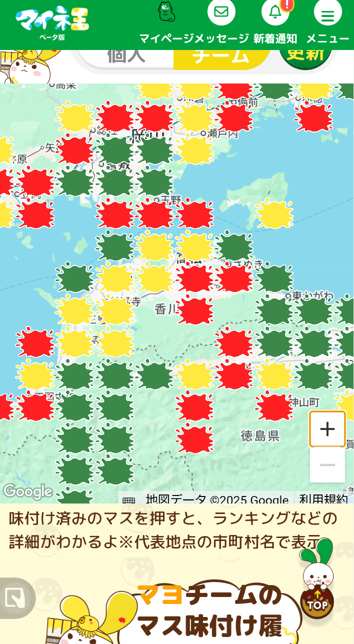Image resolution: width=354 pixels, height=644 pixels.
Task: Zoom in the map with plus button
Action: (x=327, y=429)
